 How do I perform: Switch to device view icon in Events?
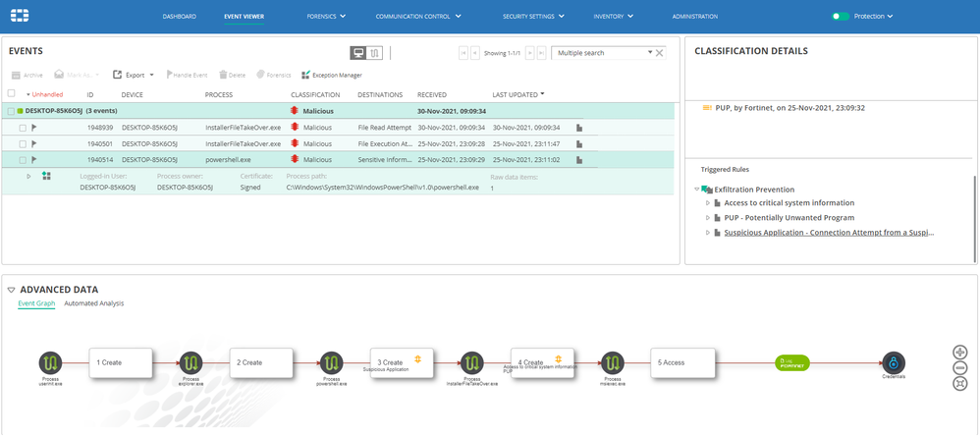[360, 53]
